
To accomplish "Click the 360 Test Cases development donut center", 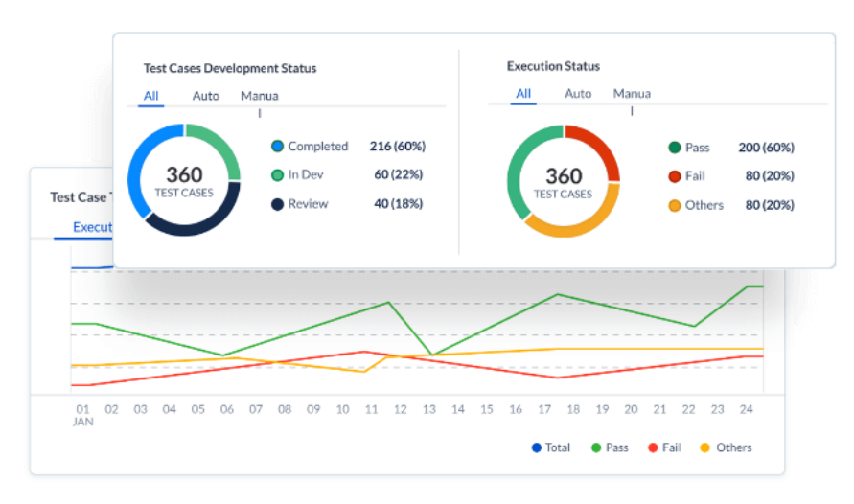I will [x=184, y=180].
